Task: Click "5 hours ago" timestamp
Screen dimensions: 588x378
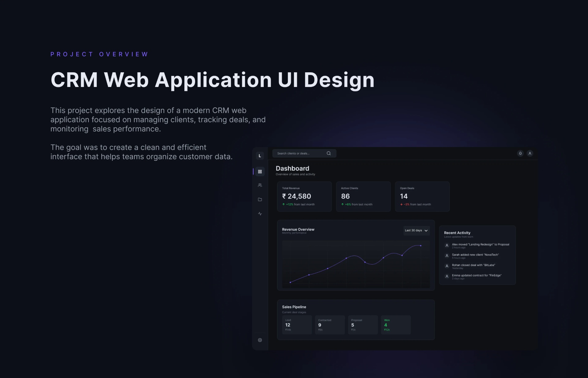Action: coord(459,258)
